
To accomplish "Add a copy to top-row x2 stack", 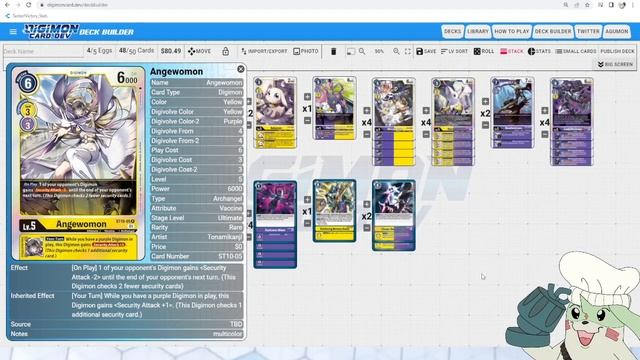I will click(x=485, y=101).
